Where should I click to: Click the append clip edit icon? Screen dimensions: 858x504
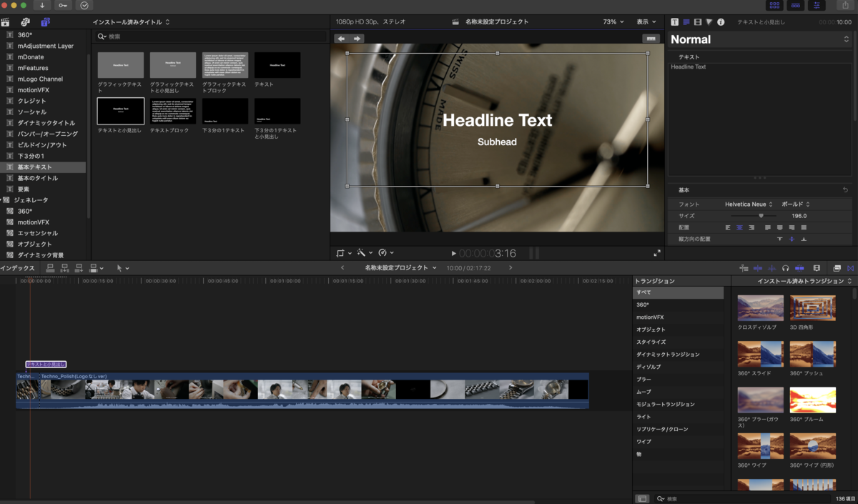pos(79,268)
